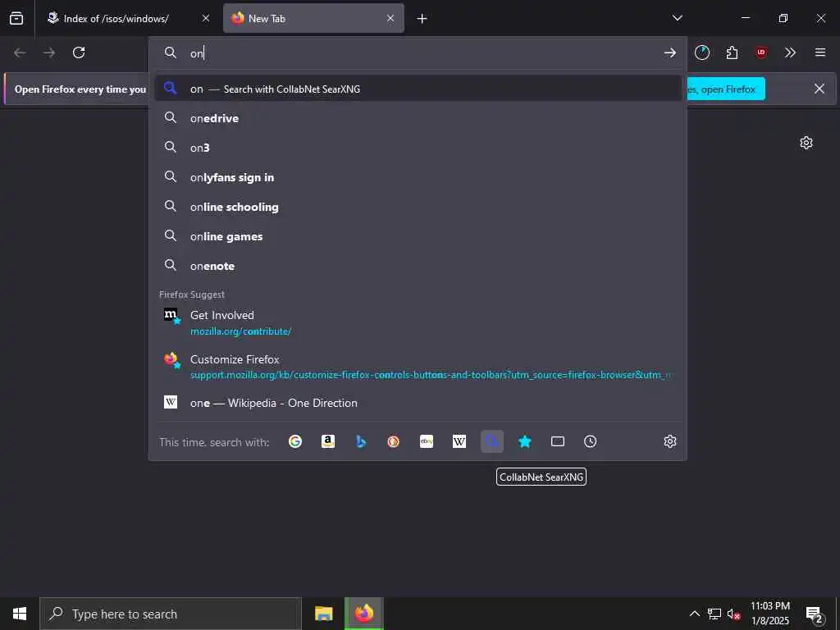Open search settings gear in dropdown

(x=670, y=441)
